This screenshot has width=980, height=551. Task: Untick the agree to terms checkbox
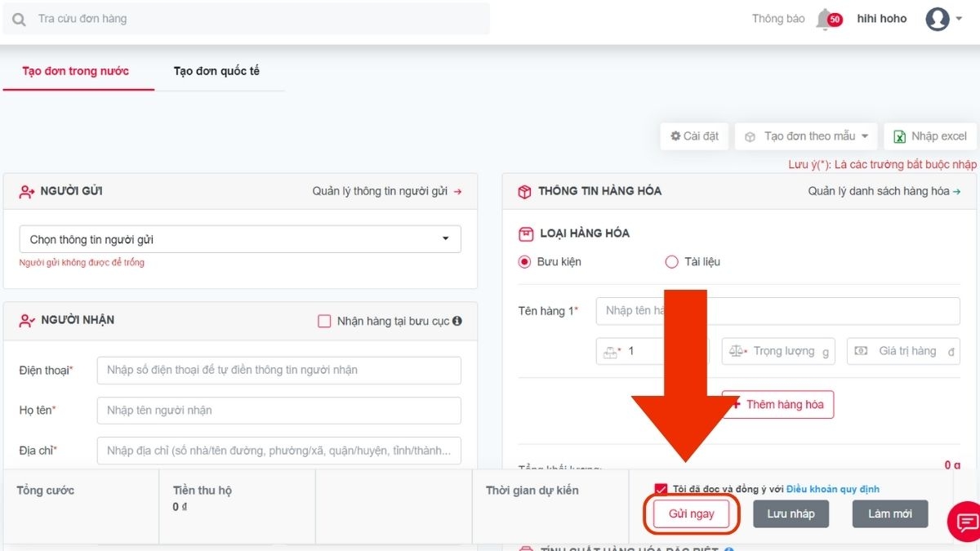(661, 489)
